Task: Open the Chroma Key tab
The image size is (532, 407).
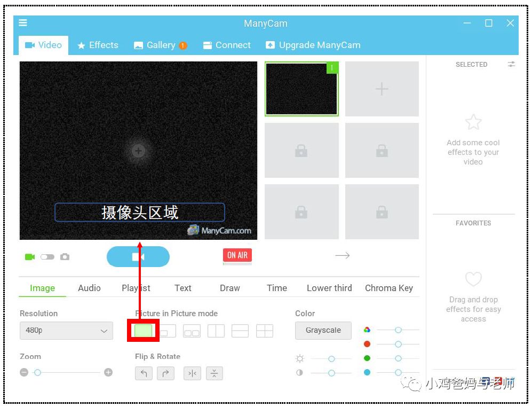Action: point(388,288)
